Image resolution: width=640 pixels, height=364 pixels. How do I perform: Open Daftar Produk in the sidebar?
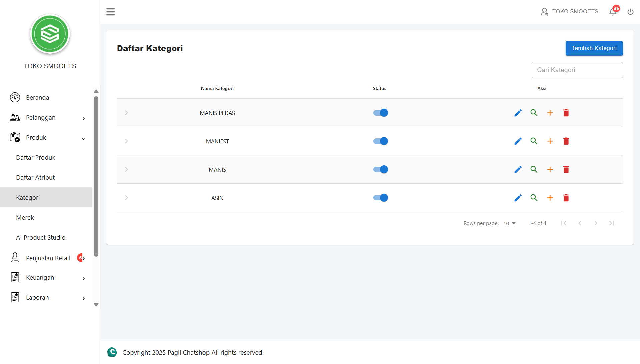(36, 158)
